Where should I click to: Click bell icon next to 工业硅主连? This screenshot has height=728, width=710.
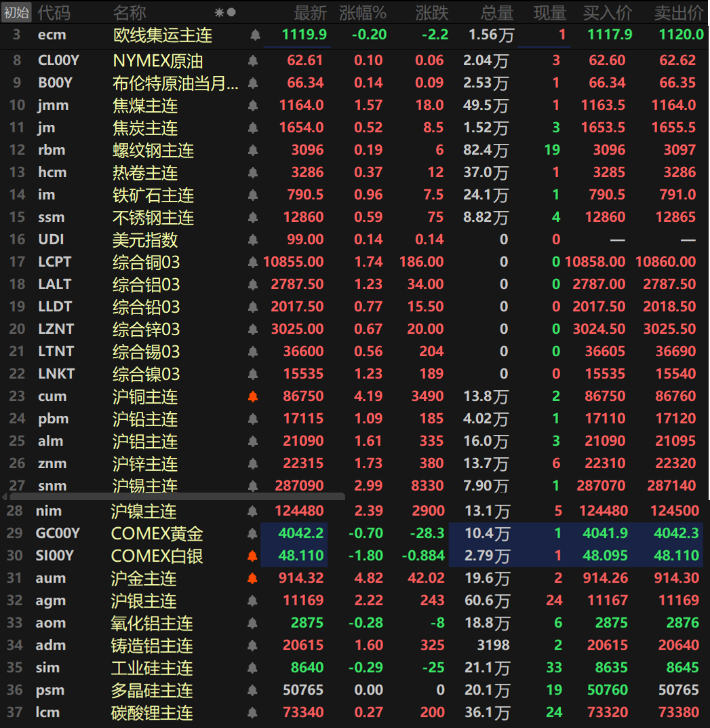[x=252, y=668]
